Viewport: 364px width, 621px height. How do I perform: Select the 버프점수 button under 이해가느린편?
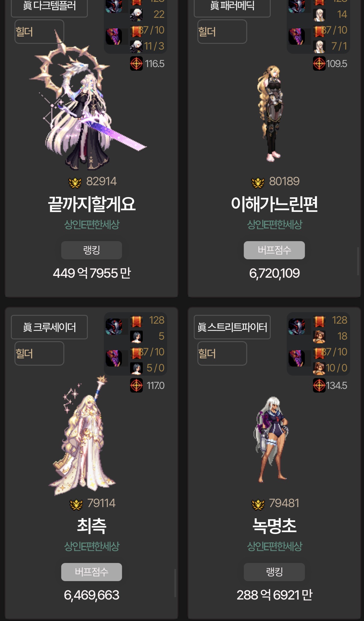click(274, 250)
